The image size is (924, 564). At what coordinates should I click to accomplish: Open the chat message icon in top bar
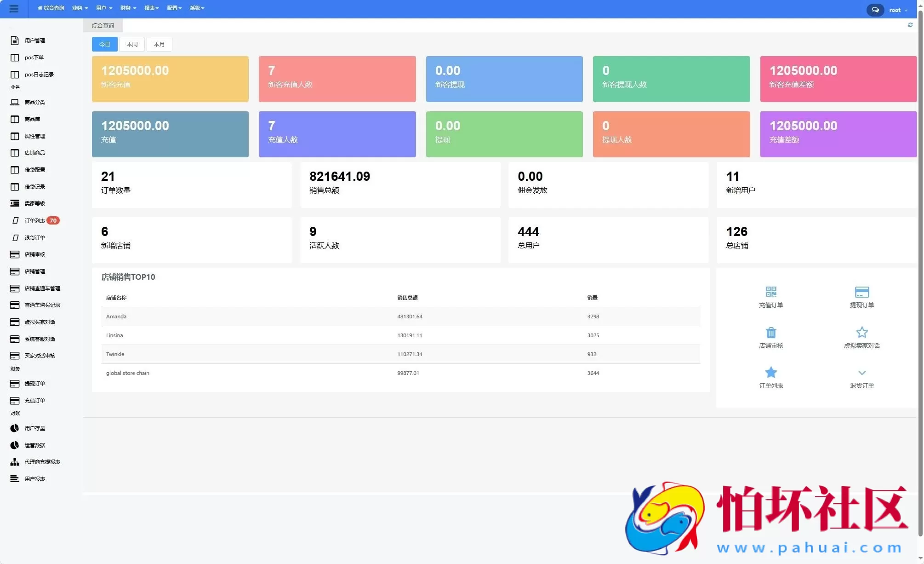pyautogui.click(x=875, y=9)
